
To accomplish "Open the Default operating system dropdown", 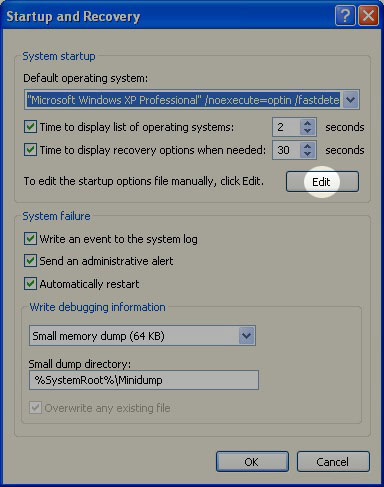I will 350,100.
